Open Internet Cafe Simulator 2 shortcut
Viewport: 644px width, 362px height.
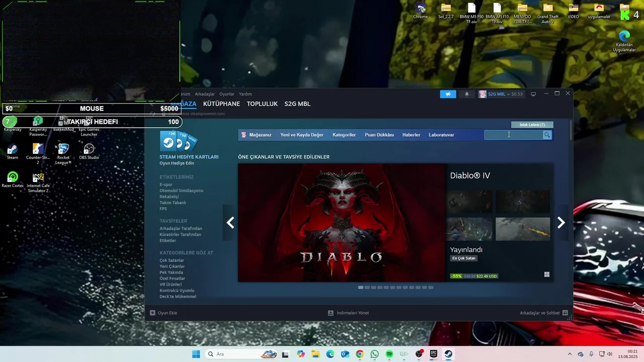tap(38, 183)
